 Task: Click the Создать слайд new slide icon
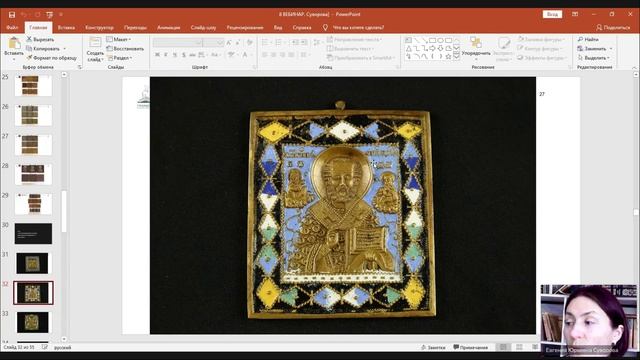95,42
